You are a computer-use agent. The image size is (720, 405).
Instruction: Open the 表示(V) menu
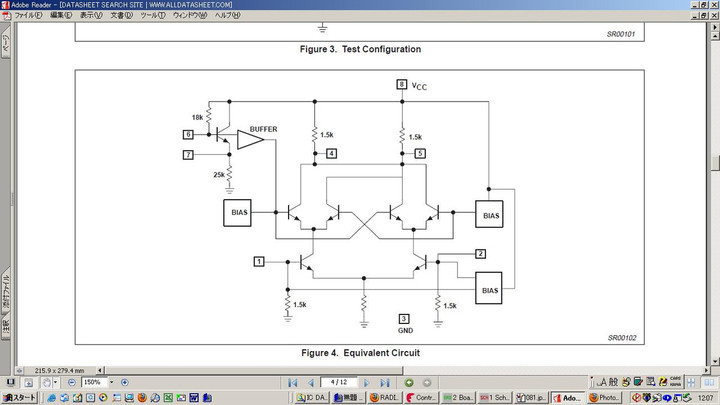tap(90, 16)
